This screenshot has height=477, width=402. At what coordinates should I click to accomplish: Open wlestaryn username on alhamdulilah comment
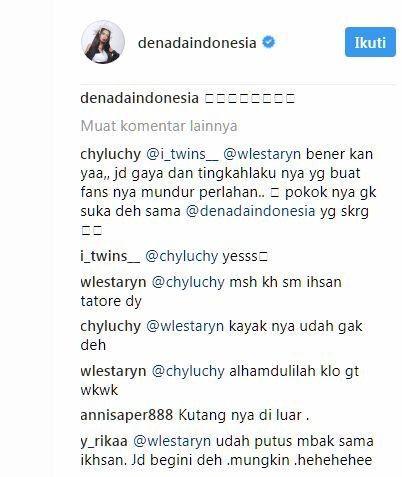point(113,371)
